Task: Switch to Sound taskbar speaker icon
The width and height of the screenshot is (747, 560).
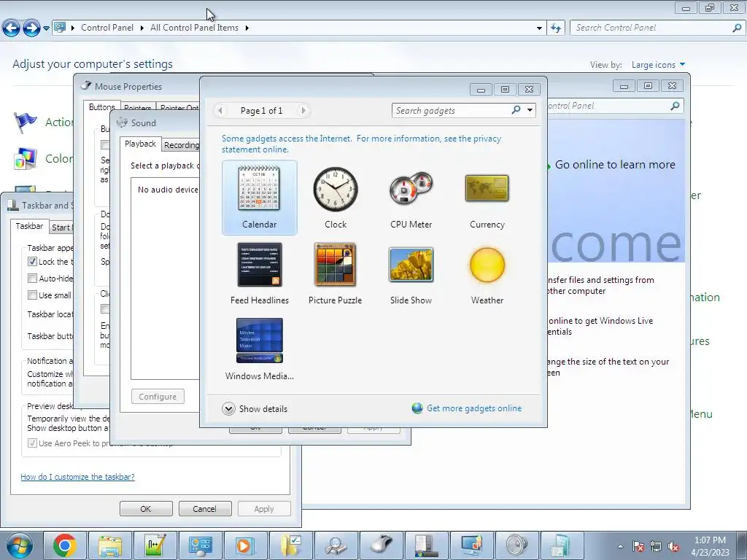Action: click(517, 545)
